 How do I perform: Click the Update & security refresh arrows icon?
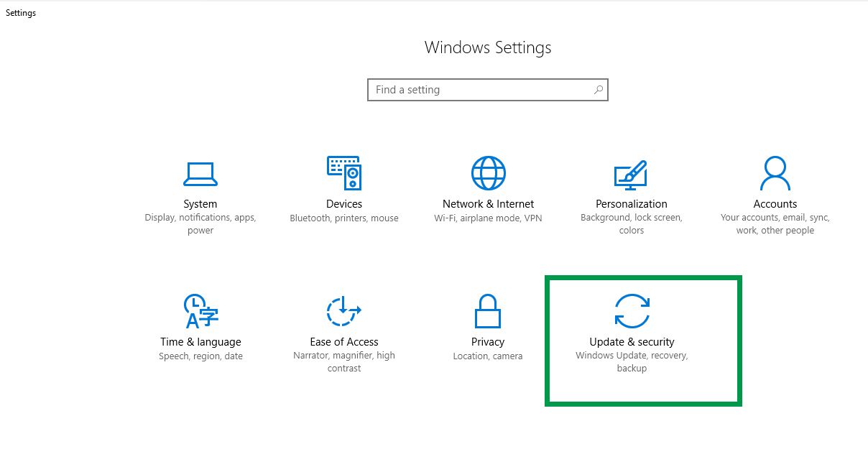pyautogui.click(x=632, y=311)
